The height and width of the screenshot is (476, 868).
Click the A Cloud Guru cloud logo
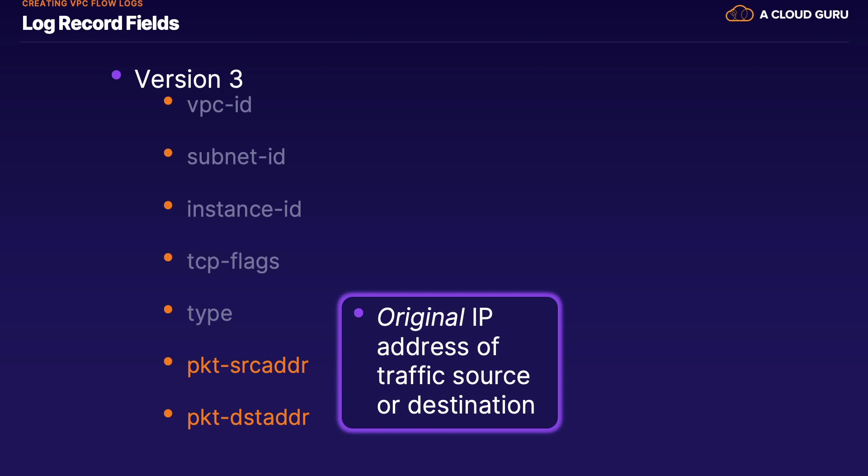coord(739,14)
